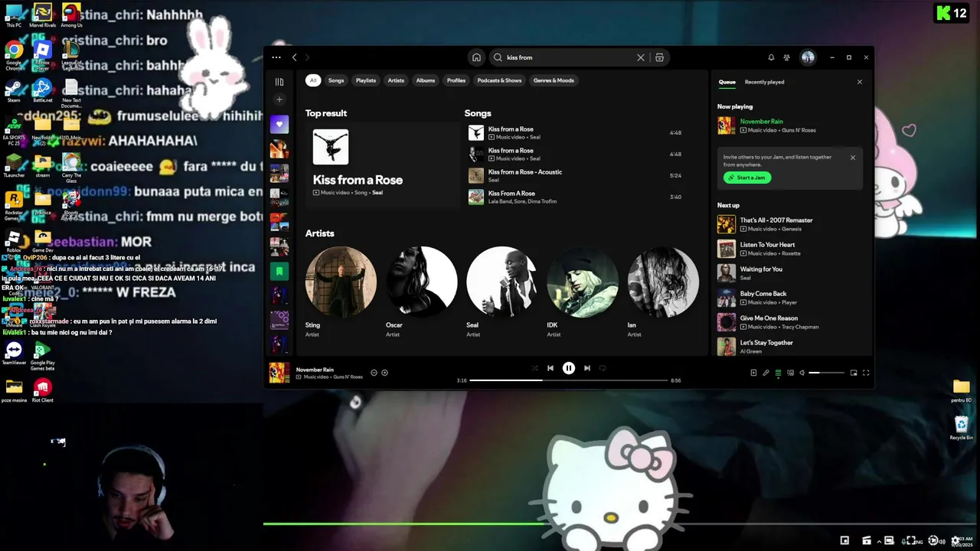Open the Seal link under top result
Screen dimensions: 980x551
pyautogui.click(x=377, y=193)
